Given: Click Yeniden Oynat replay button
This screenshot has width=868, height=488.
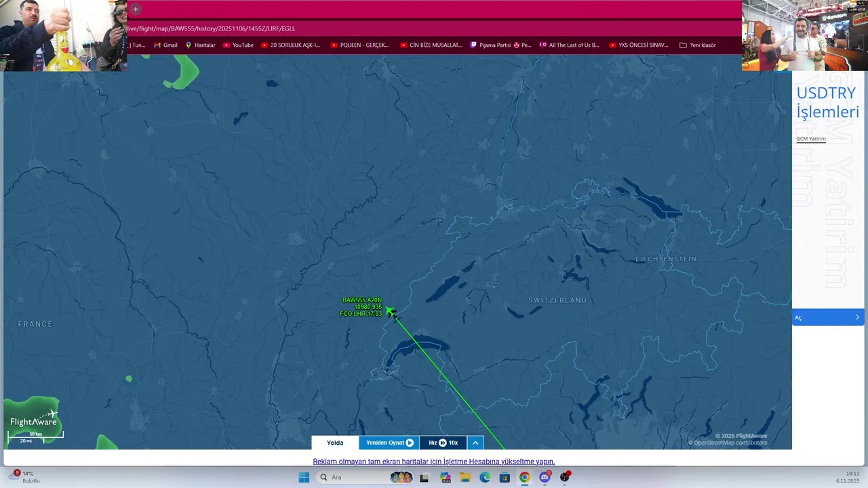Looking at the screenshot, I should point(390,443).
